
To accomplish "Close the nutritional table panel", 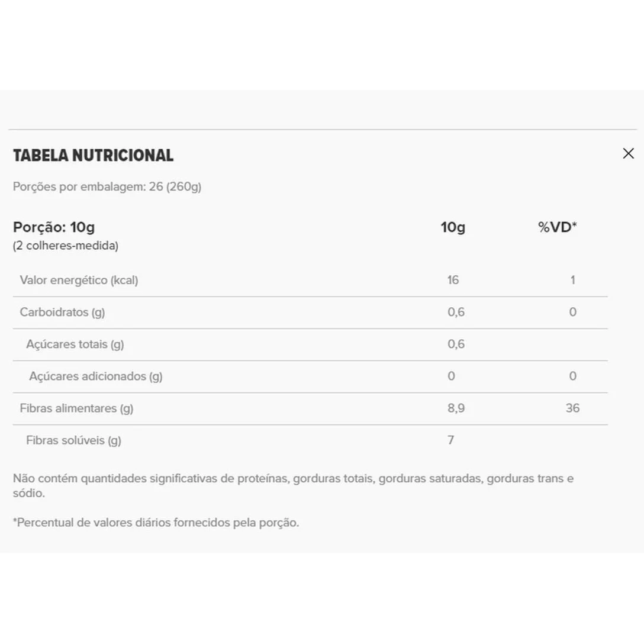I will coord(628,154).
